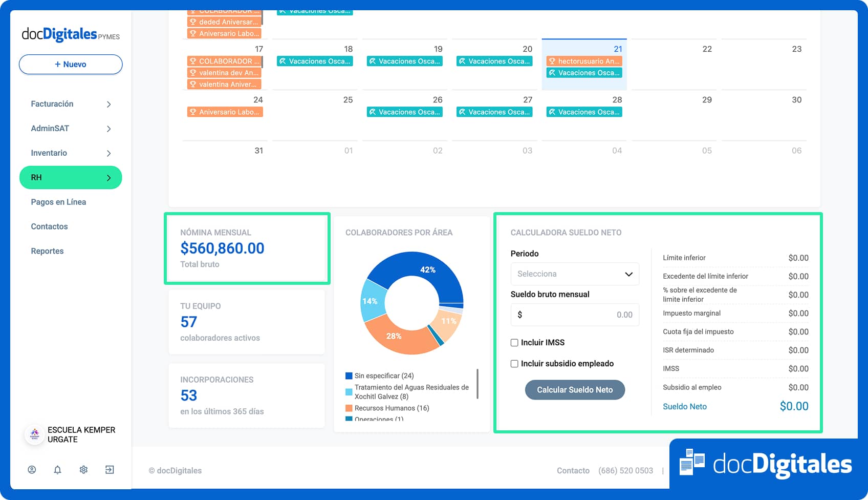Enable the Incluir IMSS checkbox
Viewport: 868px width, 500px height.
514,343
